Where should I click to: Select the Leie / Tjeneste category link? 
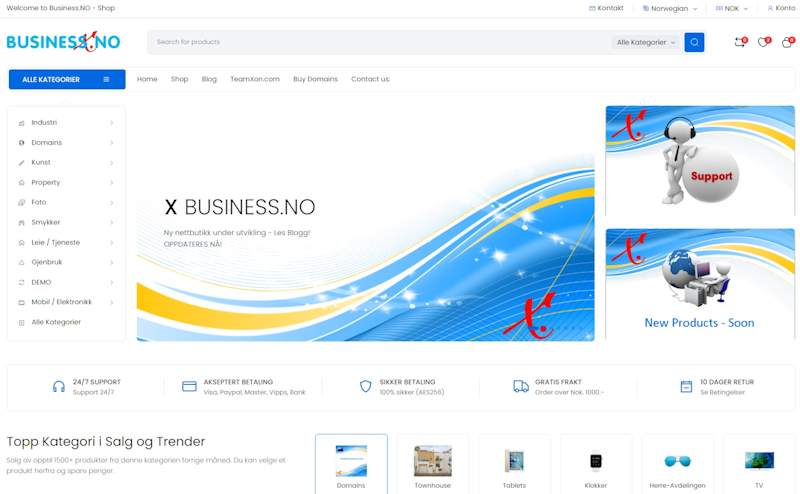coord(56,242)
